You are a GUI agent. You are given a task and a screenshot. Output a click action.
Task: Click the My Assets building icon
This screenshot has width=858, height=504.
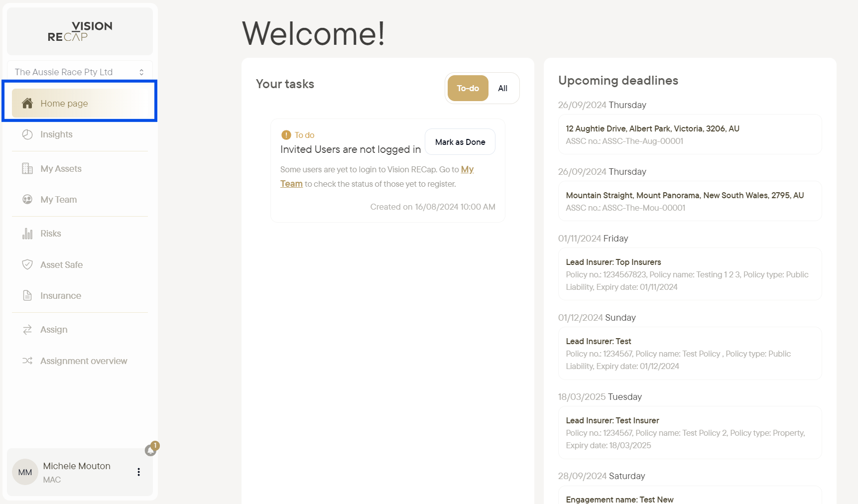tap(27, 168)
